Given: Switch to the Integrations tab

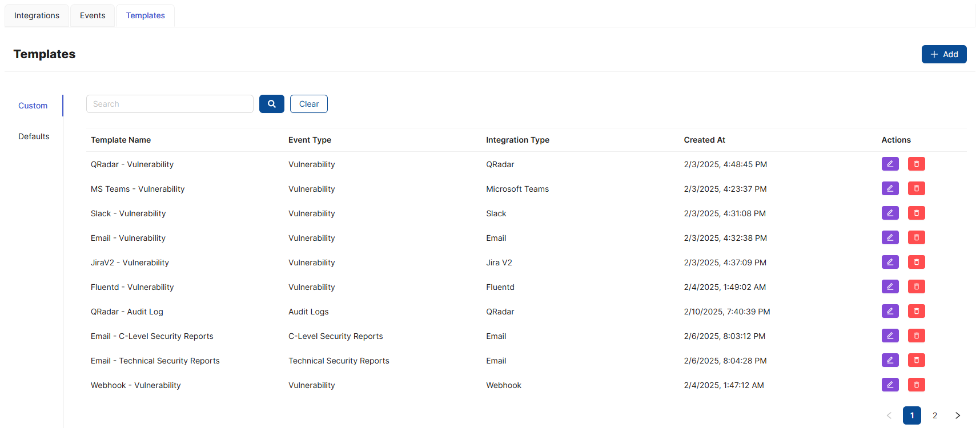Looking at the screenshot, I should [37, 15].
